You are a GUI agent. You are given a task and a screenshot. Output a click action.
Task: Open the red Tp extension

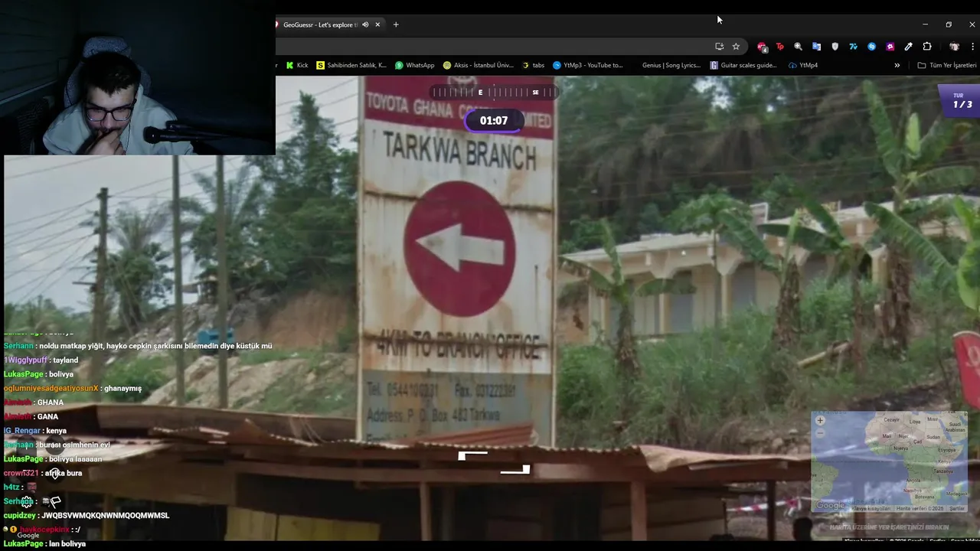pyautogui.click(x=779, y=47)
